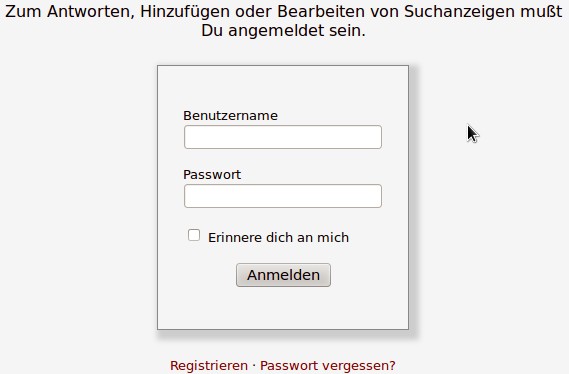Viewport: 569px width, 374px height.
Task: Click the Passwort label above its field
Action: [212, 175]
